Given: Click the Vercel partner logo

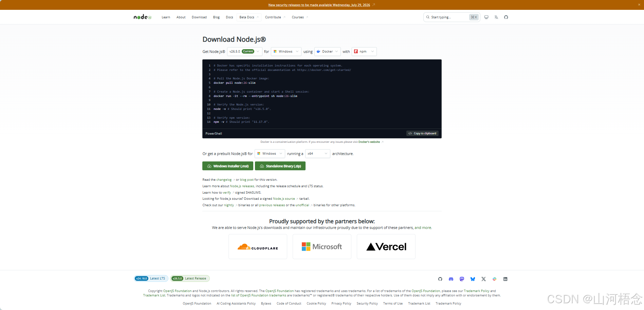Looking at the screenshot, I should [x=386, y=247].
